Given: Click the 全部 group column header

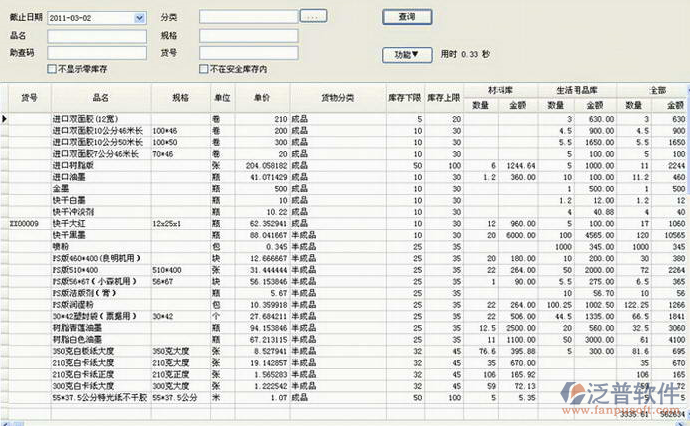Looking at the screenshot, I should coord(657,90).
